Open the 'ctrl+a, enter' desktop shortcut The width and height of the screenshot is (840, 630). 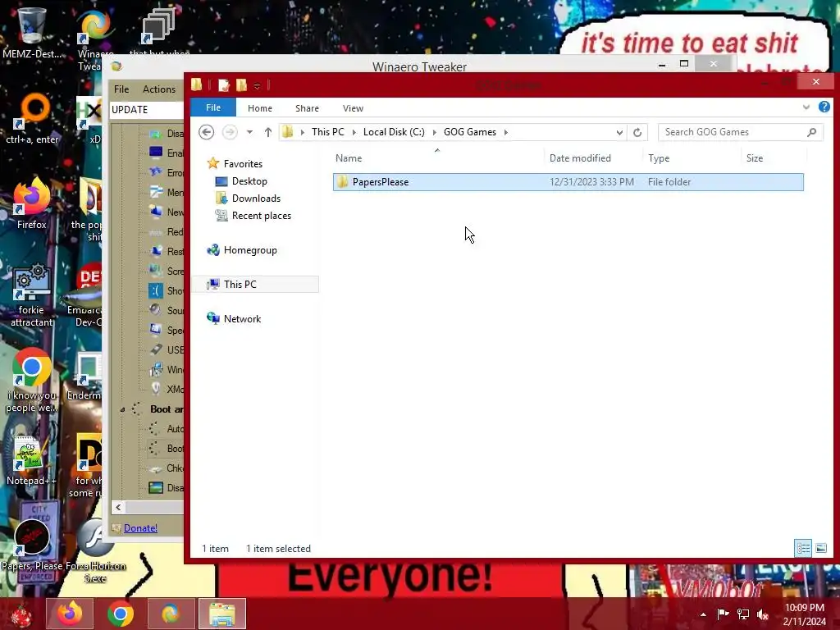[32, 119]
